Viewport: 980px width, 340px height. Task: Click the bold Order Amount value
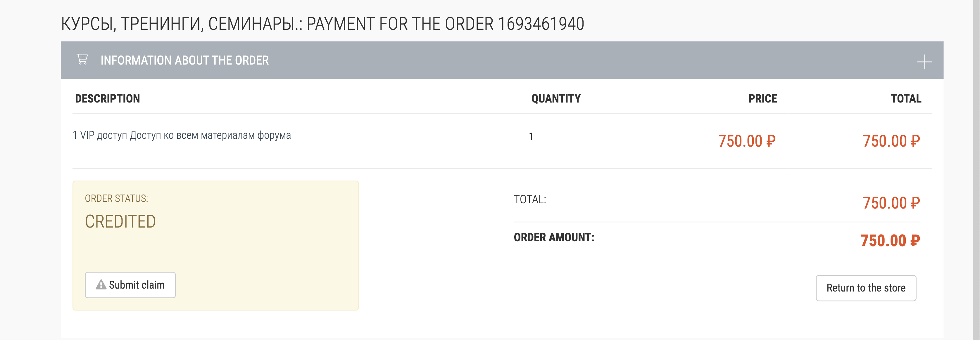(890, 240)
